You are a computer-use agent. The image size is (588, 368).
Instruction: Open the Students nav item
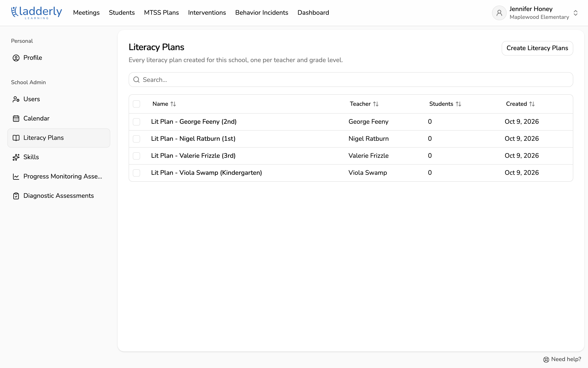click(x=122, y=13)
